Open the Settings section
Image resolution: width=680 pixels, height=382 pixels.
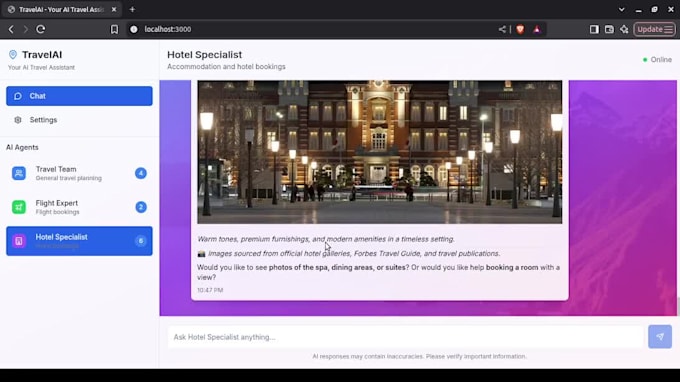point(79,120)
